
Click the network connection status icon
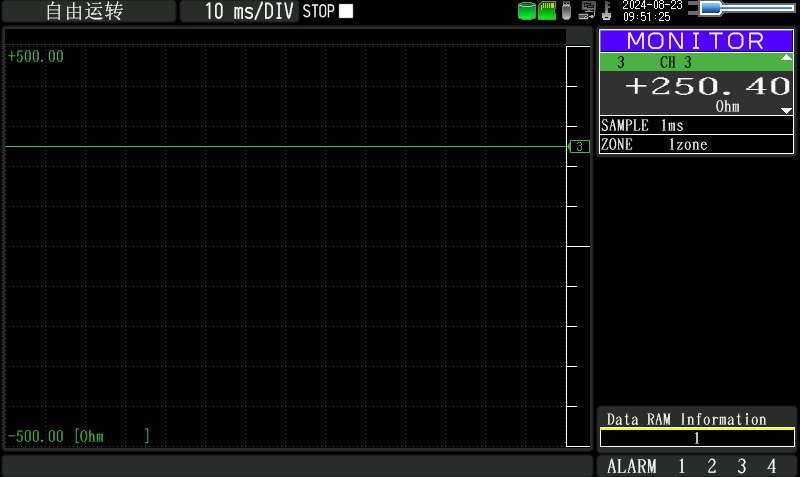pos(587,11)
